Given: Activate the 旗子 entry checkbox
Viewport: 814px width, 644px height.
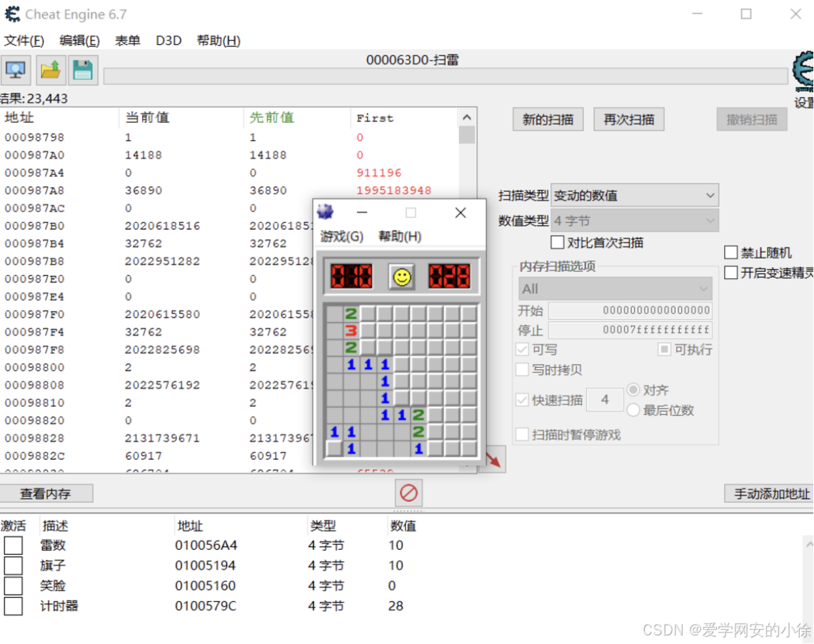Looking at the screenshot, I should click(13, 565).
